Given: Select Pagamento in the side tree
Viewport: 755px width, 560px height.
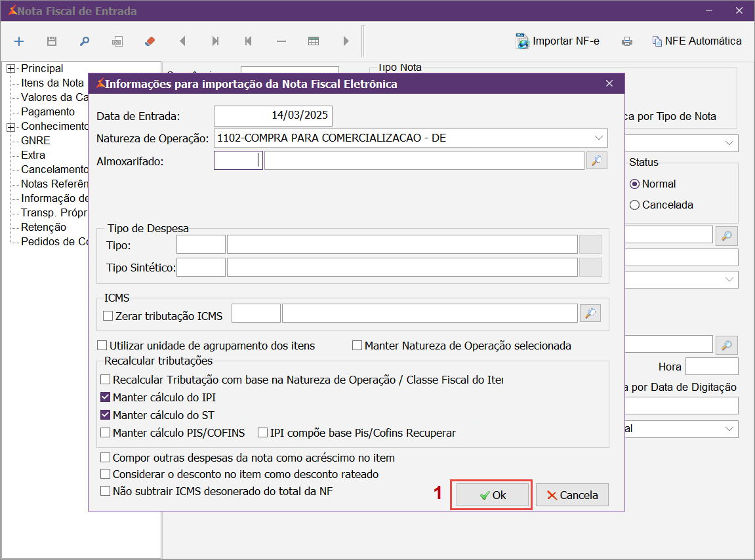Looking at the screenshot, I should (47, 112).
